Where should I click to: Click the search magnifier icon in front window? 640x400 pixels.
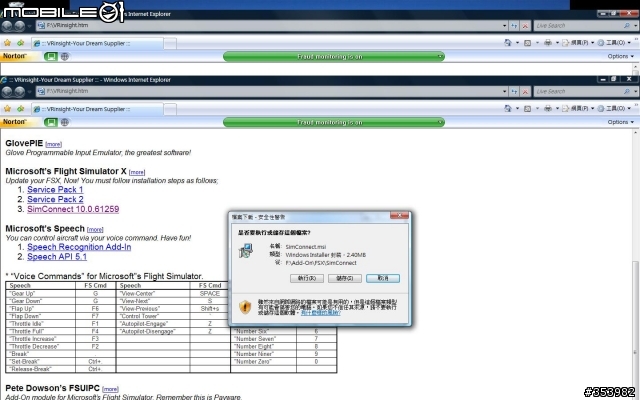[627, 92]
